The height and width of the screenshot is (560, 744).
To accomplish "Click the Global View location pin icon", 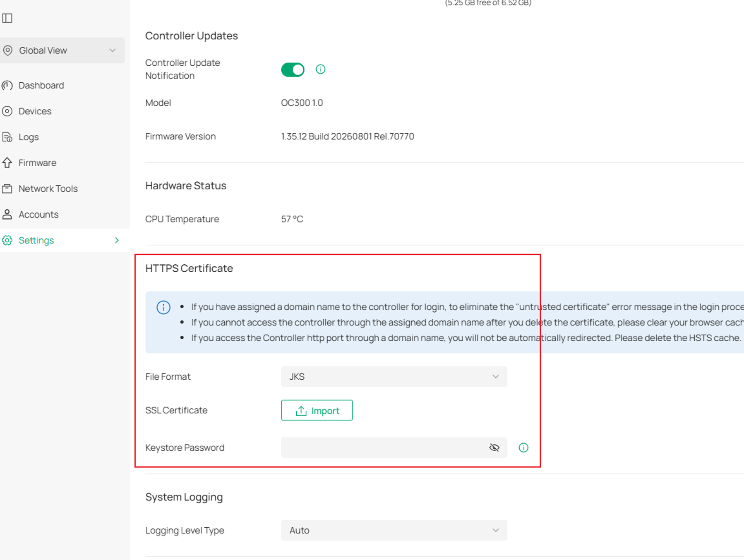I will (7, 50).
